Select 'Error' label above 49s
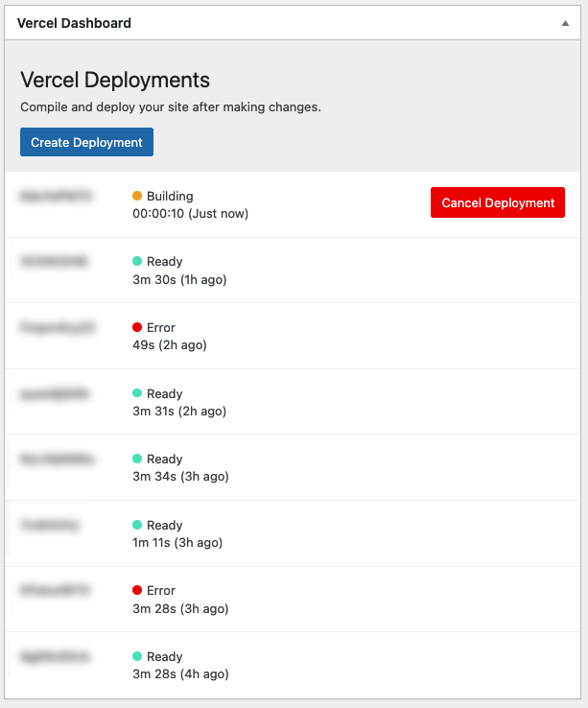This screenshot has height=708, width=588. (161, 327)
